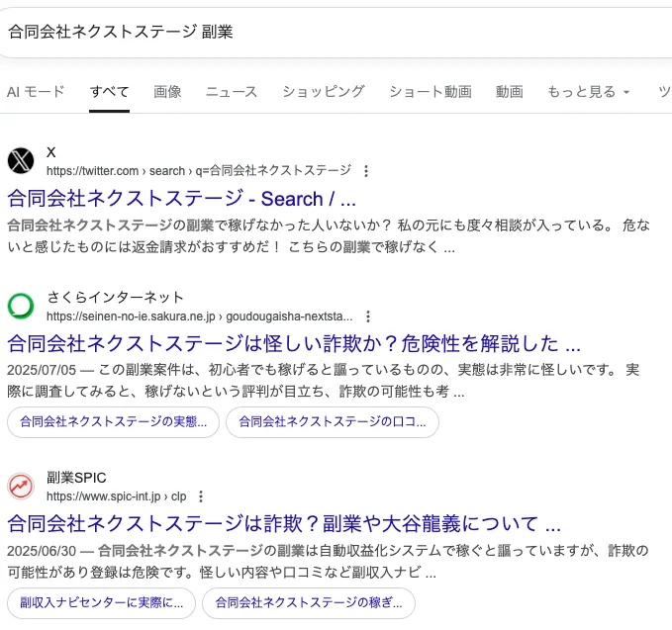Viewport: 672px width, 630px height.
Task: Click the X favicon in the first result
Action: pyautogui.click(x=21, y=160)
